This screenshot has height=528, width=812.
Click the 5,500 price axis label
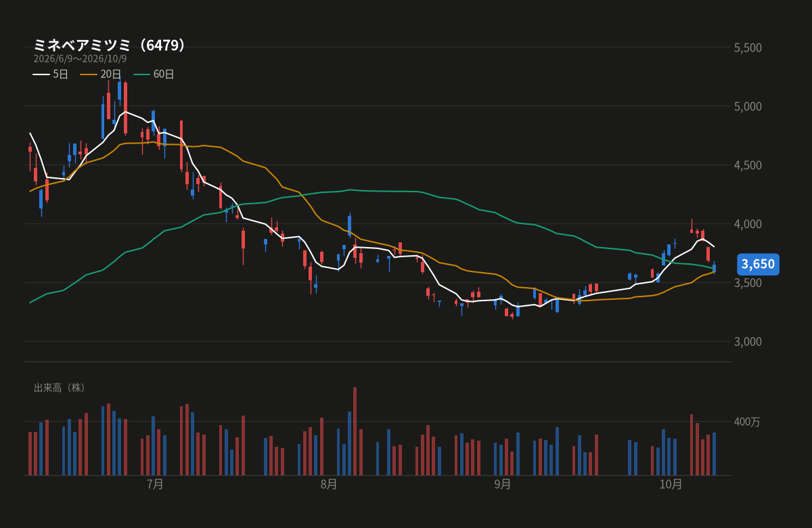tap(748, 47)
